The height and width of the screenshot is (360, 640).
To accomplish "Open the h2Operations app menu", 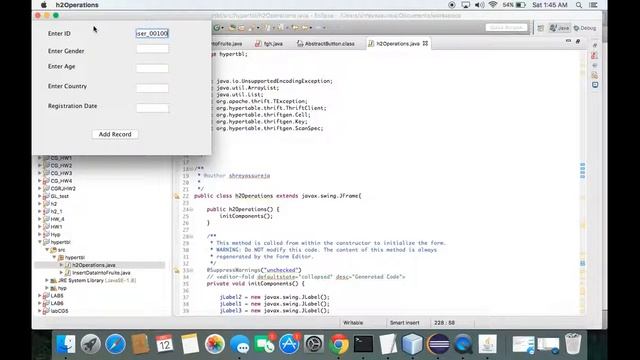I will 77,5.
